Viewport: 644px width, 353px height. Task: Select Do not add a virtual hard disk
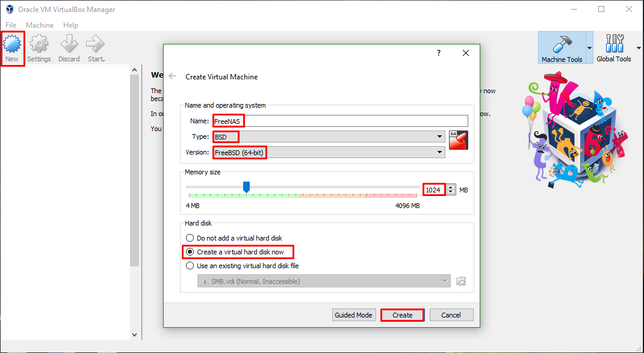coord(234,238)
